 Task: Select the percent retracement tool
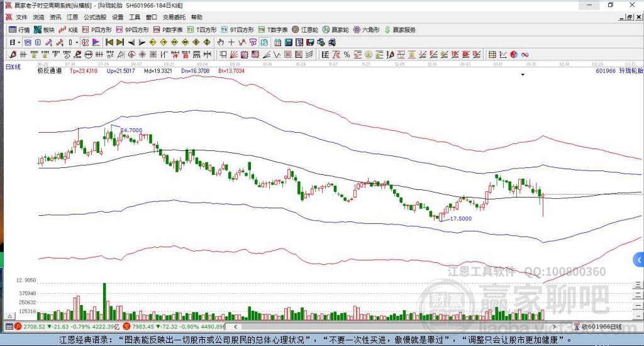coord(347,55)
